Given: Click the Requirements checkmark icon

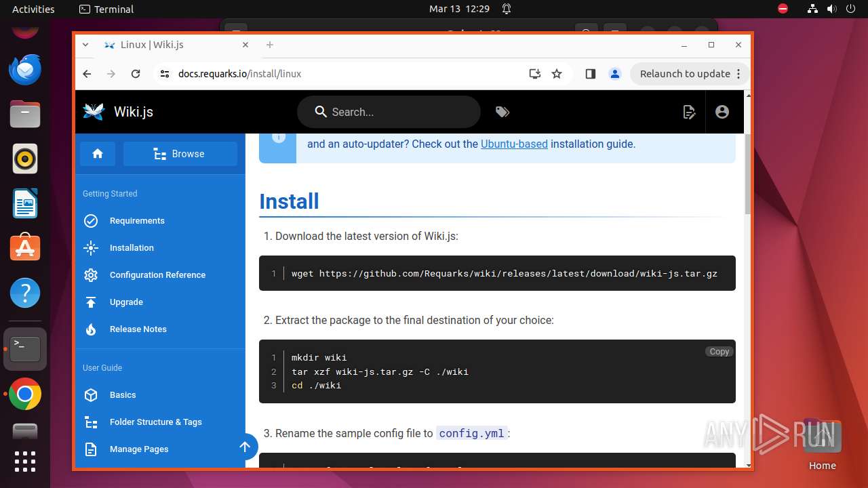Looking at the screenshot, I should [x=91, y=221].
